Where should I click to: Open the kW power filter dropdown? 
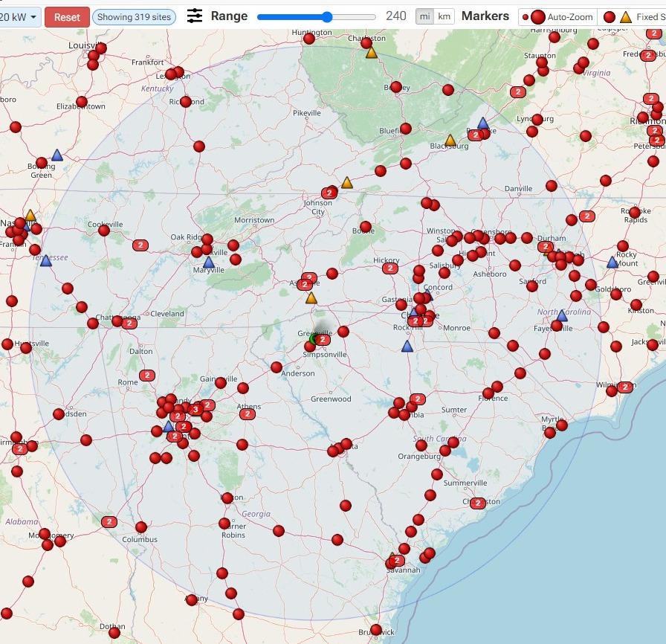[x=19, y=17]
